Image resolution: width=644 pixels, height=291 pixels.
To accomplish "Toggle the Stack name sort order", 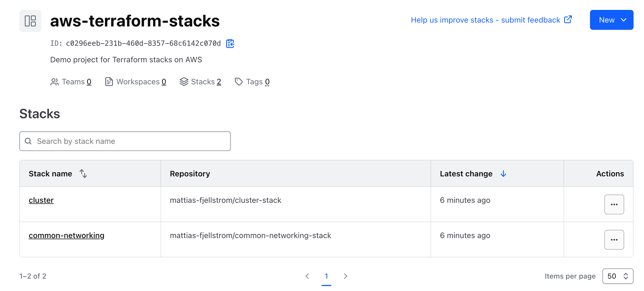I will point(83,174).
